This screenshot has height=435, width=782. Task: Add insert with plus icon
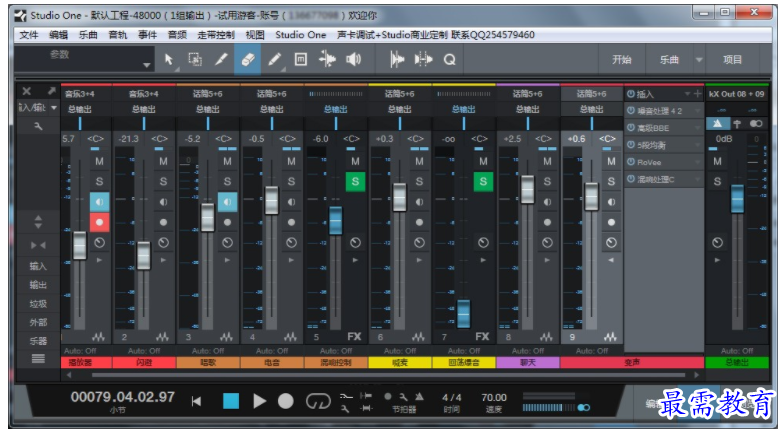tap(697, 94)
